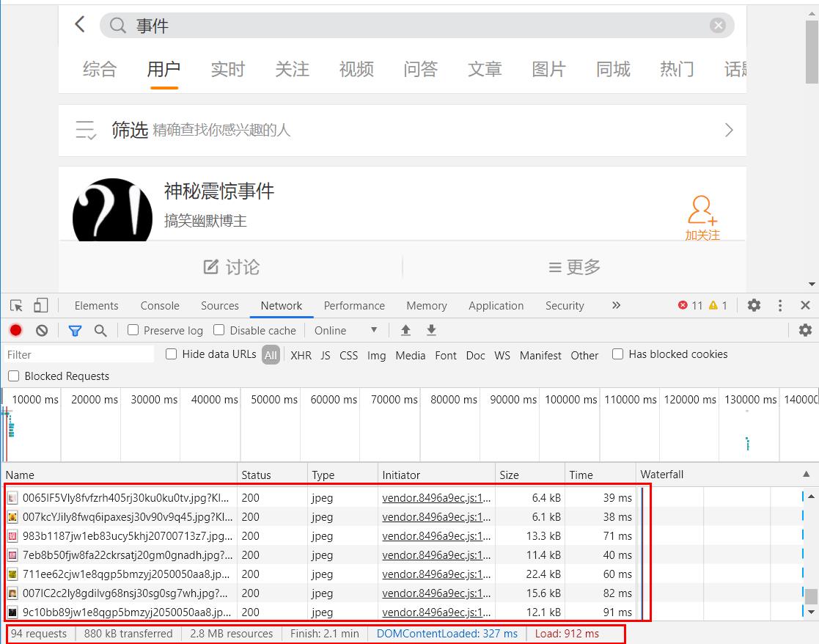819x644 pixels.
Task: Switch to the Memory tab
Action: [427, 306]
